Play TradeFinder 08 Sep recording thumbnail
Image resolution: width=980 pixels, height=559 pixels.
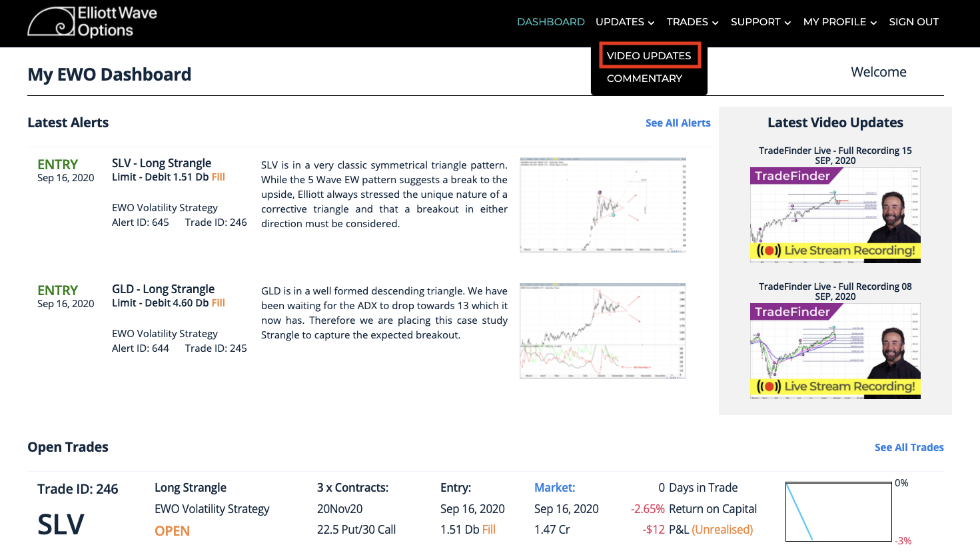pyautogui.click(x=835, y=351)
